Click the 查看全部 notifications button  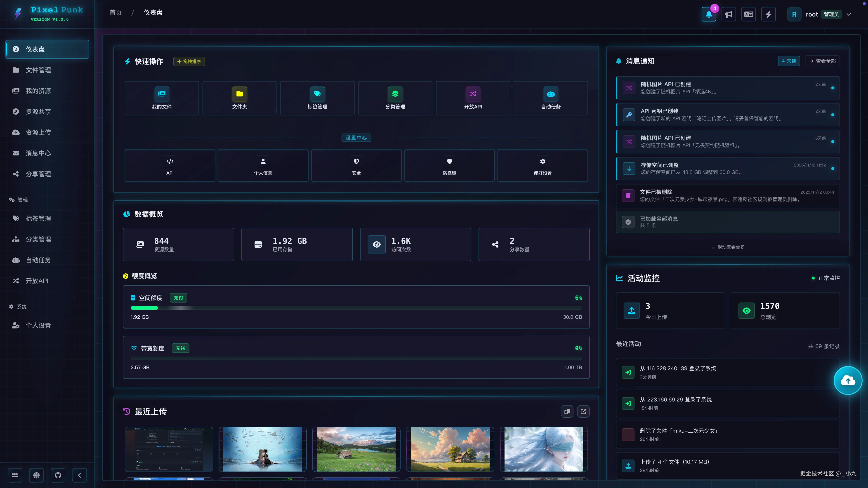pos(823,61)
